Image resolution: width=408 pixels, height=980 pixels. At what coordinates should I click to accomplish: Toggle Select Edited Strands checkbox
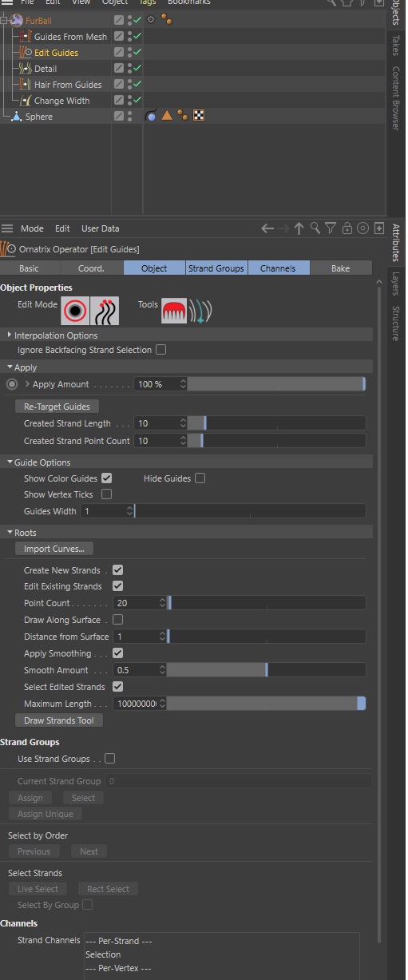click(x=118, y=687)
